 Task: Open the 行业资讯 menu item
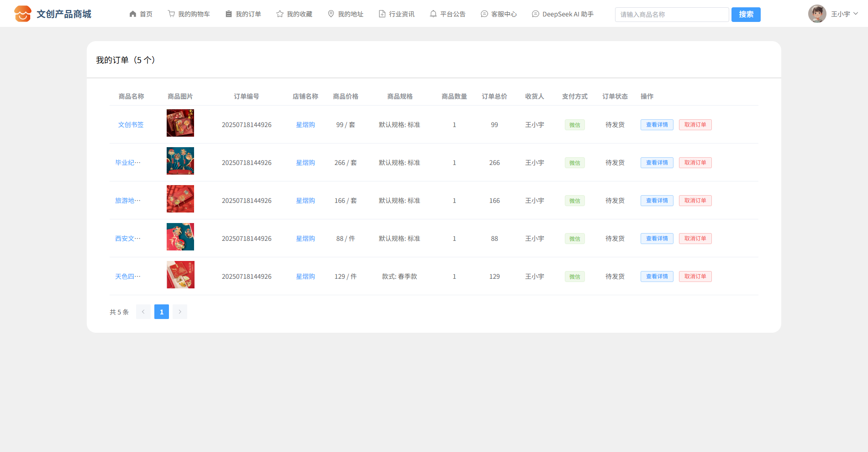point(397,14)
